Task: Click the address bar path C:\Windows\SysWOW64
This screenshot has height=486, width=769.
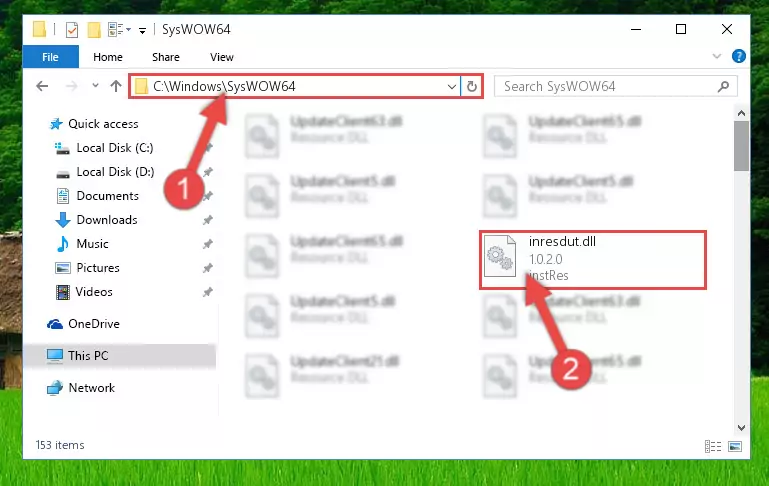Action: [224, 86]
